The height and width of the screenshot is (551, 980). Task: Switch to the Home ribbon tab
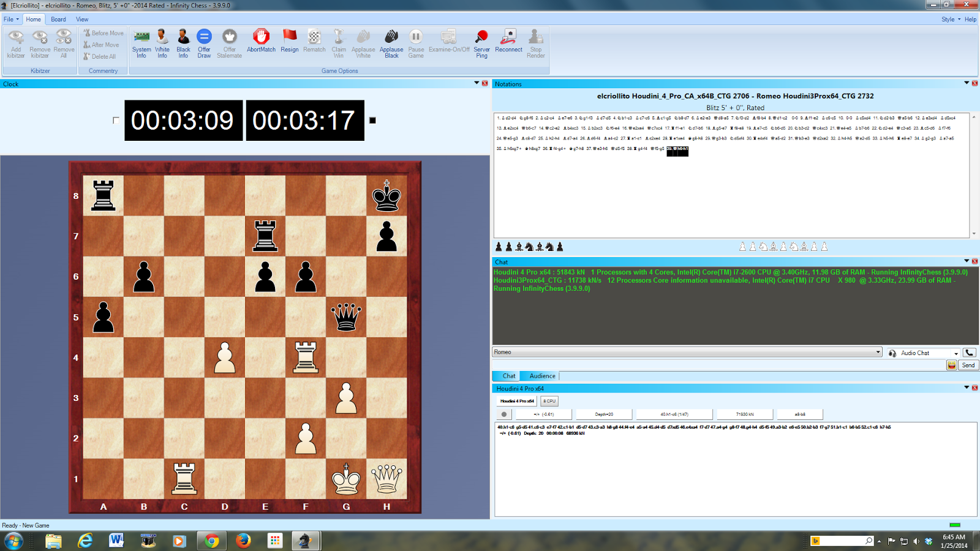pyautogui.click(x=34, y=19)
